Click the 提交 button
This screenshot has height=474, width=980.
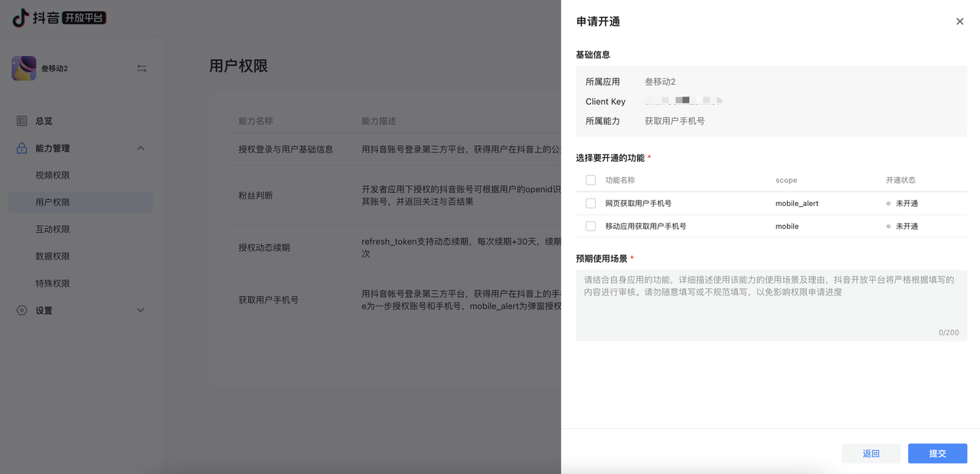coord(937,453)
